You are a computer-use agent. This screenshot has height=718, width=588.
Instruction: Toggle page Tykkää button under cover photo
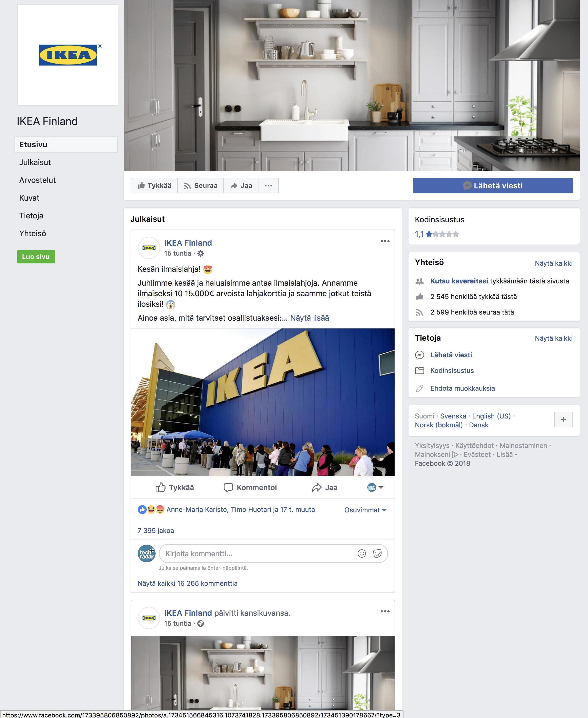[x=155, y=186]
